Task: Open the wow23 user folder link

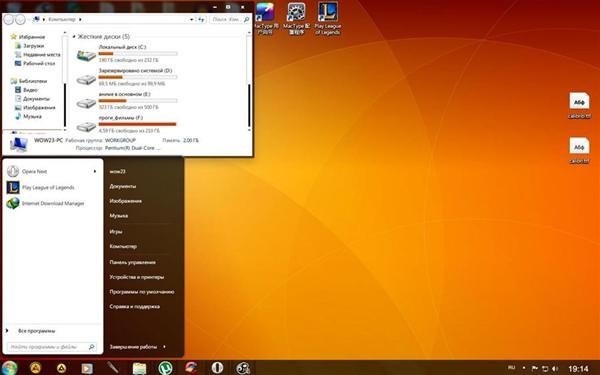Action: click(117, 171)
